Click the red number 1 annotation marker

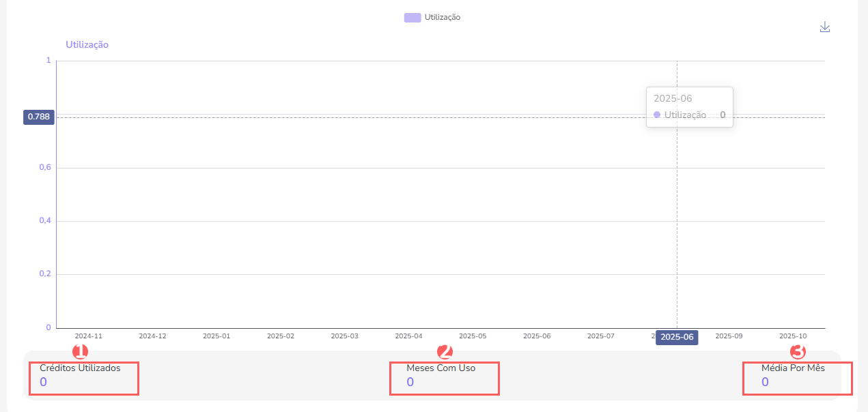pyautogui.click(x=81, y=352)
